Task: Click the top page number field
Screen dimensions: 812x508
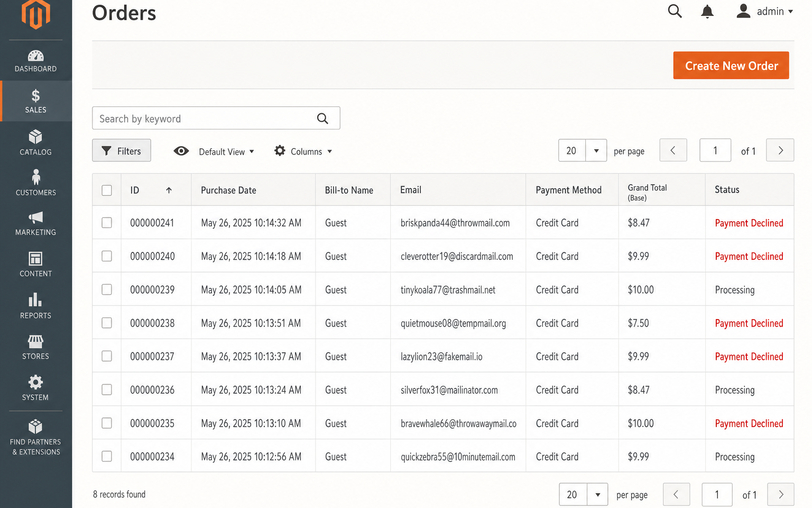Action: (x=715, y=150)
